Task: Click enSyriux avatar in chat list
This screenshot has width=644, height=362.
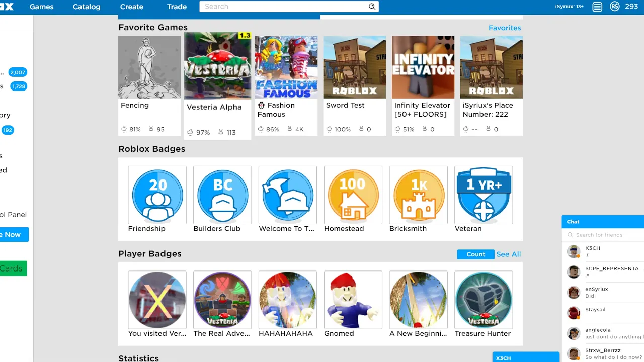Action: point(574,292)
